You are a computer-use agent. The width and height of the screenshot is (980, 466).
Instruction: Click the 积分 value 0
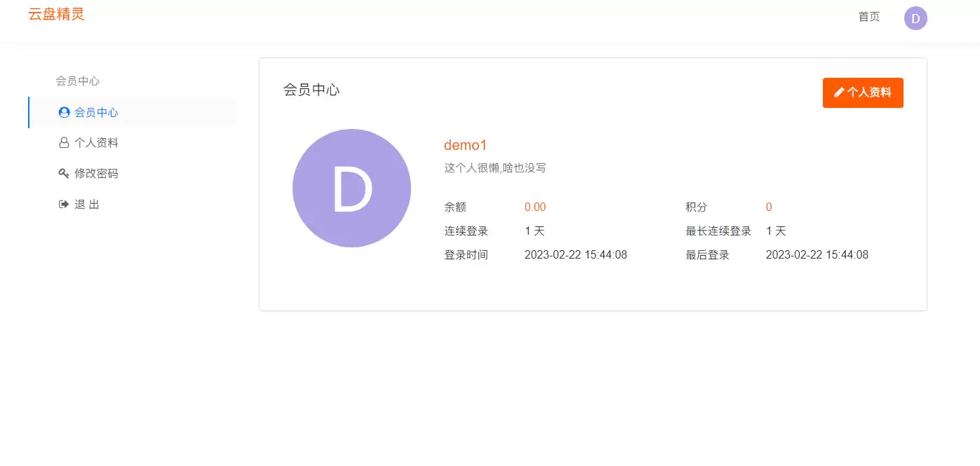click(769, 207)
